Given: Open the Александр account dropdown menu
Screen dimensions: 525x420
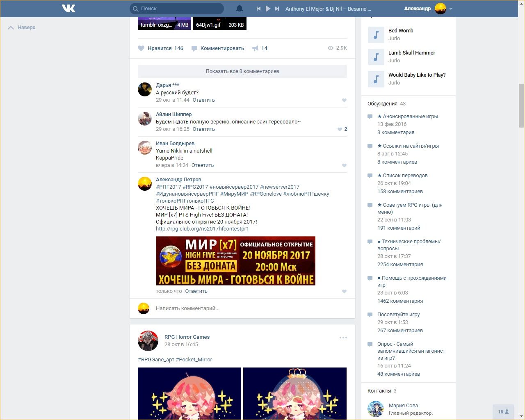Looking at the screenshot, I should (x=428, y=9).
